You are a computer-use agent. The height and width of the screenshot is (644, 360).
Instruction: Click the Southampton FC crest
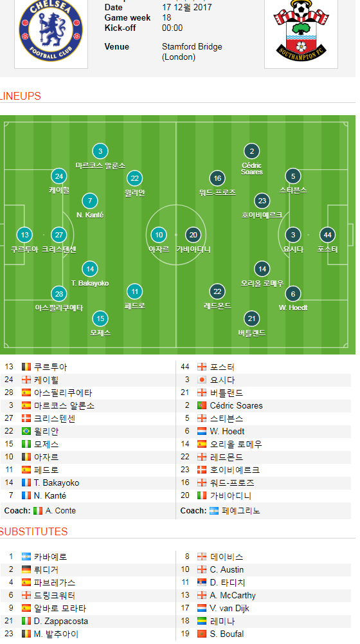[x=301, y=30]
